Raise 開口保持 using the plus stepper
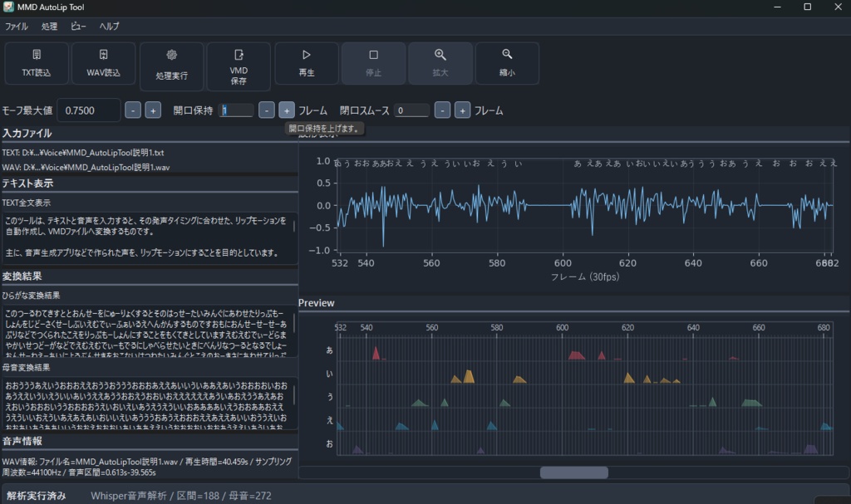This screenshot has height=504, width=851. 286,109
